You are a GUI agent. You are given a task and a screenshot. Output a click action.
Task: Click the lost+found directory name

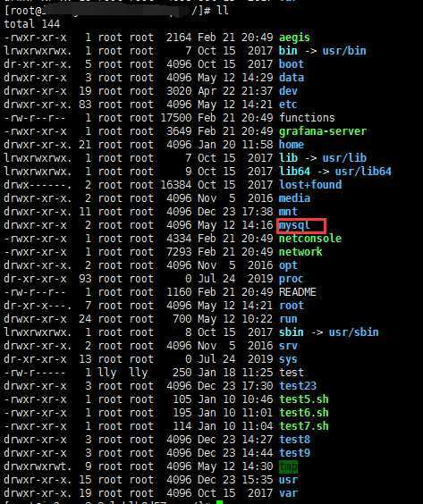click(x=310, y=185)
